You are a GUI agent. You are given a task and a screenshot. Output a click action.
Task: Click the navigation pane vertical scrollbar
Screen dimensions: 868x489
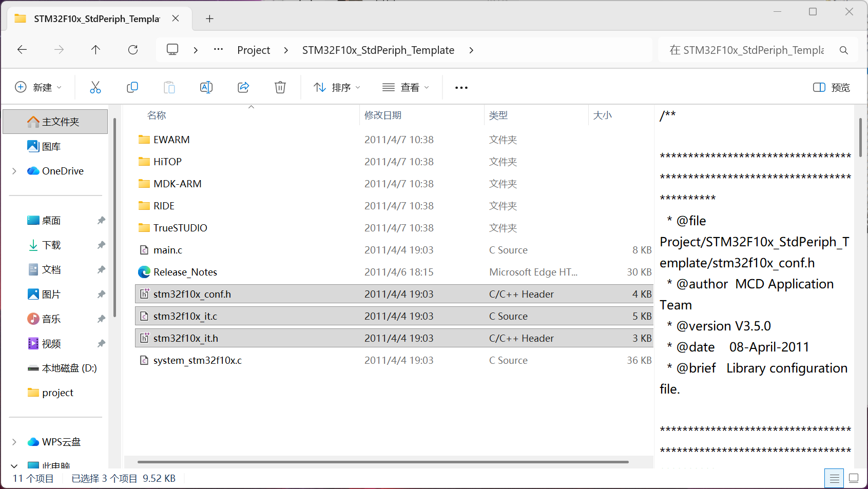click(114, 218)
